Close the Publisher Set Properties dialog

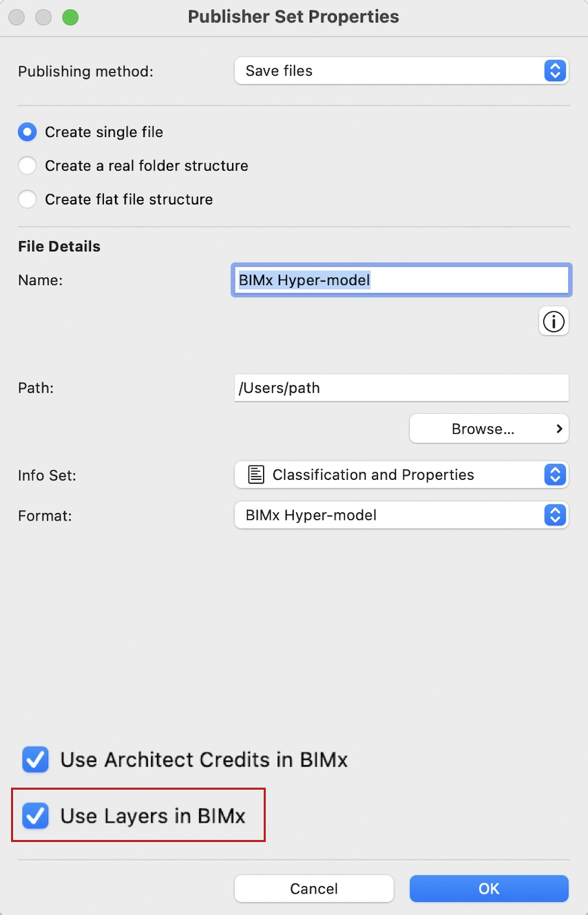tap(17, 17)
